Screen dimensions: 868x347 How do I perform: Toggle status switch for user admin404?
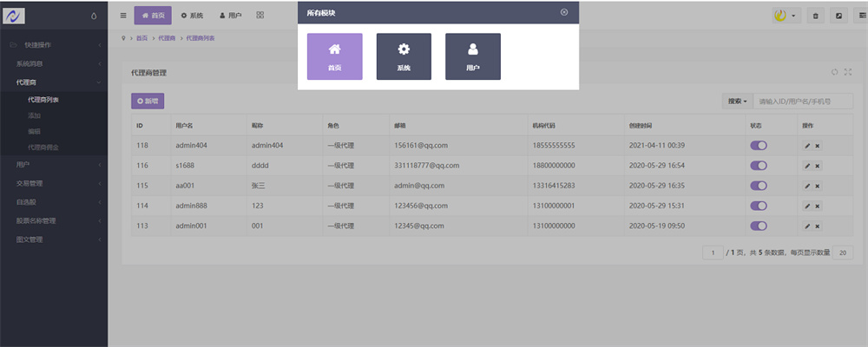[x=759, y=146]
